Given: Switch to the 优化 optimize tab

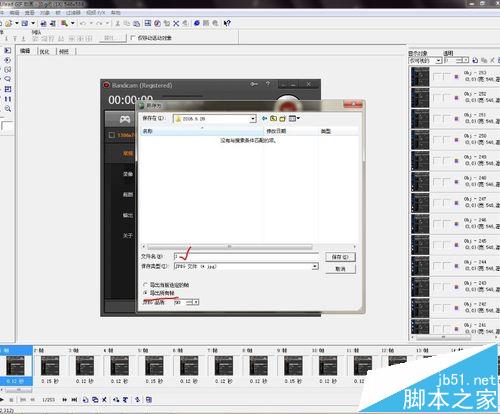Looking at the screenshot, I should (x=45, y=51).
